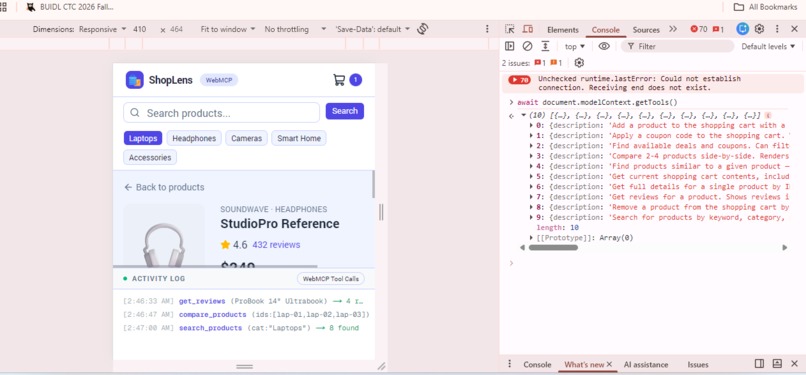This screenshot has width=806, height=375.
Task: Expand array item 3 Compare 2-4 products
Action: (532, 156)
